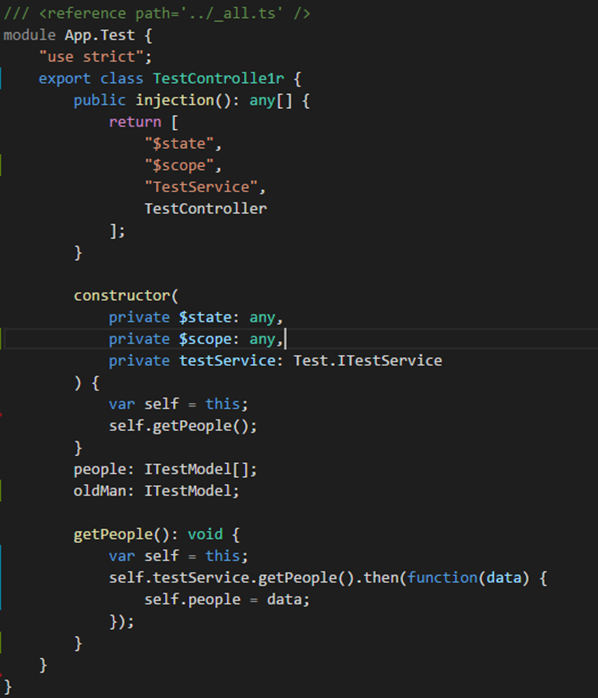
Task: Click the Test.ITestService type annotation
Action: pos(368,361)
